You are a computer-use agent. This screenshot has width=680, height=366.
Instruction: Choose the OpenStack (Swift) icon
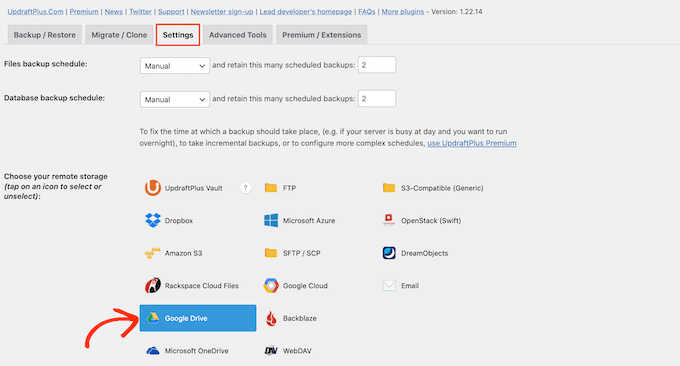[389, 220]
